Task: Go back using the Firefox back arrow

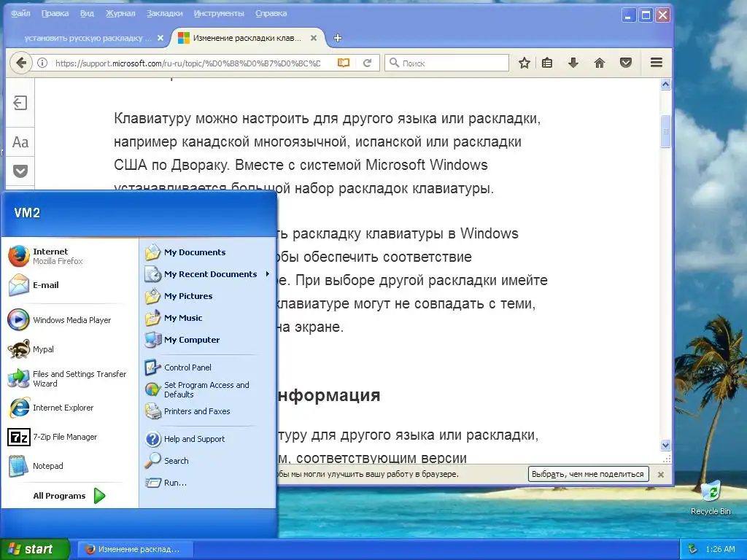Action: coord(21,63)
